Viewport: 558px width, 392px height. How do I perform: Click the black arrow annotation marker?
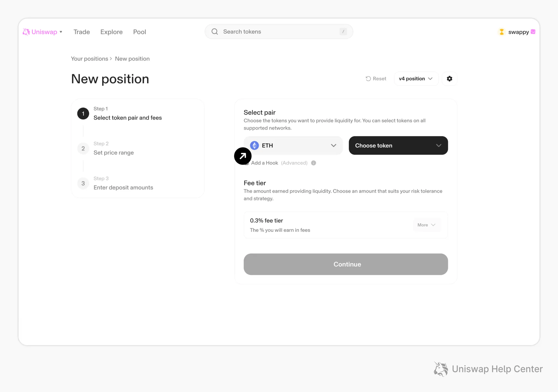coord(243,156)
